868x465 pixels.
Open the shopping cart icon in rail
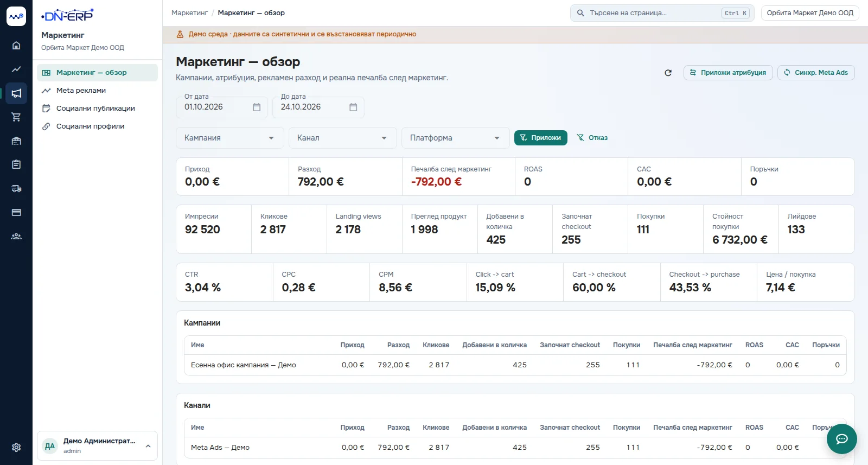tap(16, 117)
